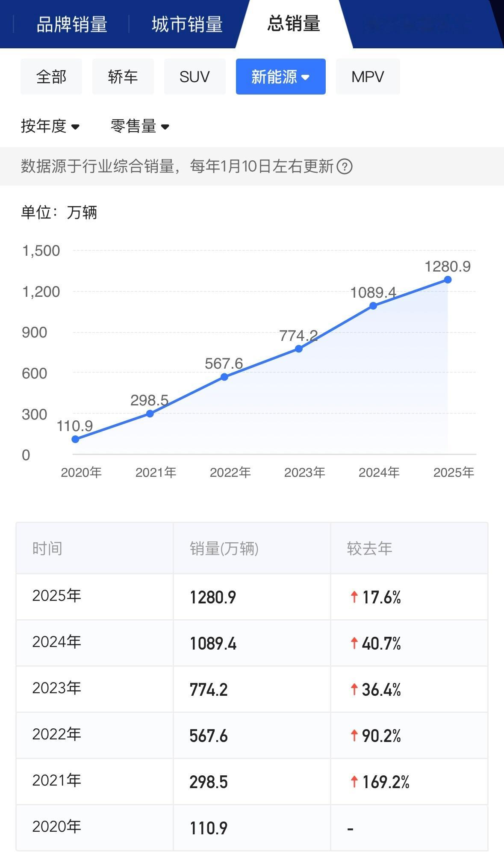Screen dimensions: 504x857
Task: Click the 单位：万辆 unit label
Action: pyautogui.click(x=59, y=212)
